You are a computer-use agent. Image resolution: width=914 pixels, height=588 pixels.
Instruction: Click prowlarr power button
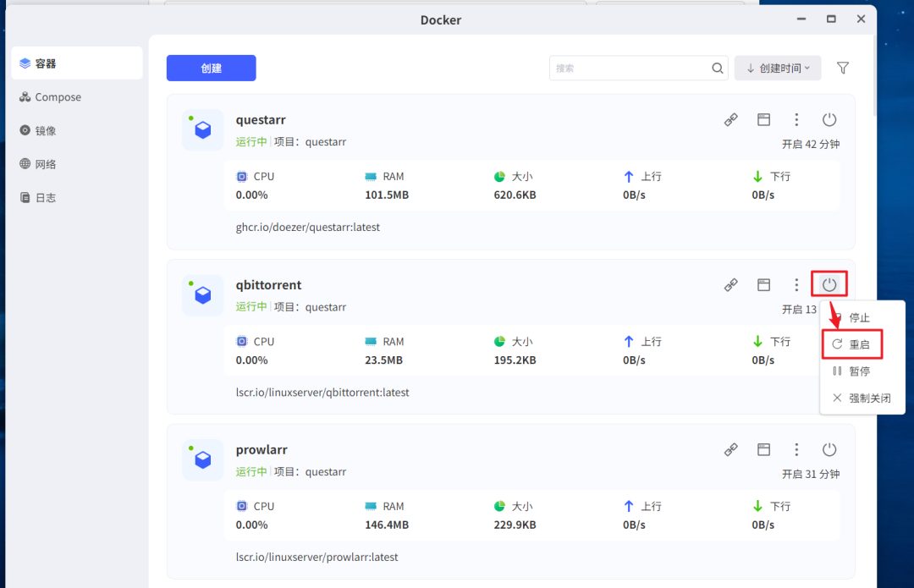click(829, 449)
